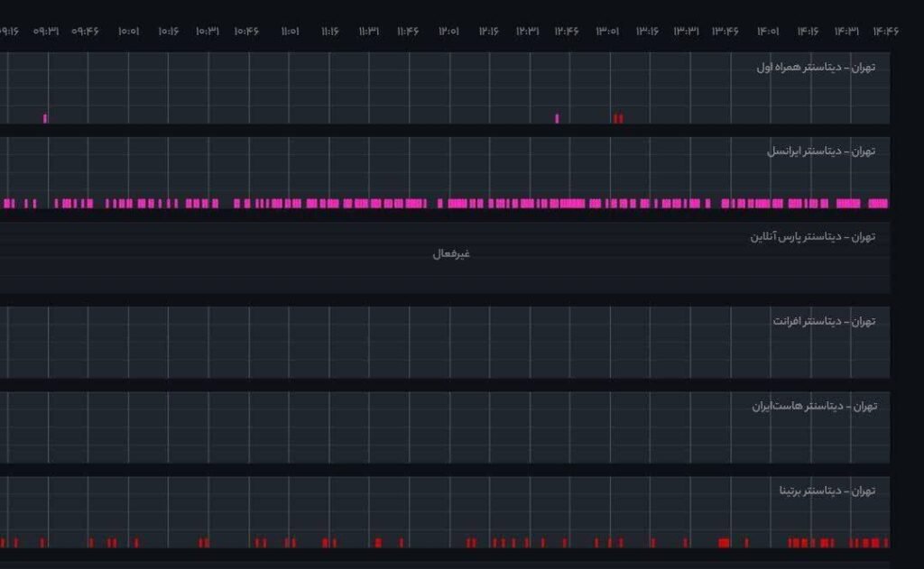924x569 pixels.
Task: Click the 'دیتاسنتر برتینا' row label
Action: [x=827, y=491]
